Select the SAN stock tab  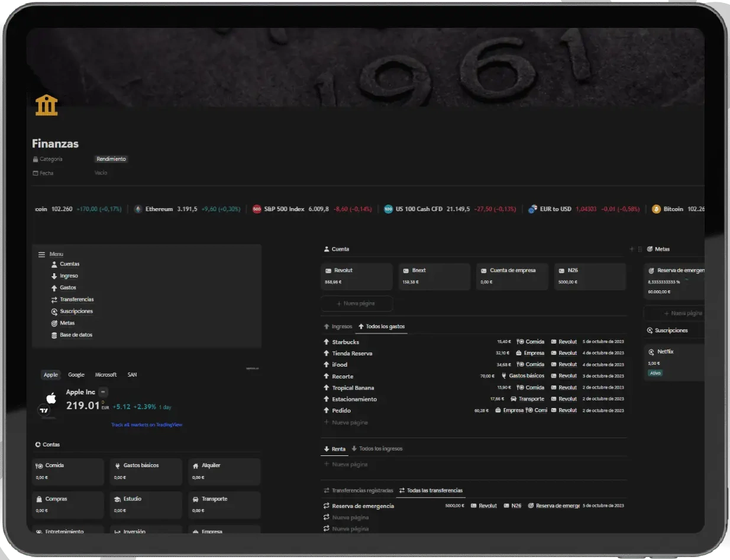click(132, 374)
